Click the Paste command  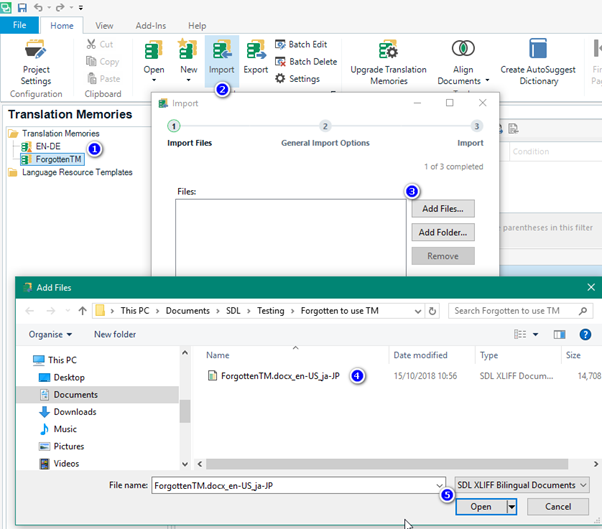coord(104,79)
